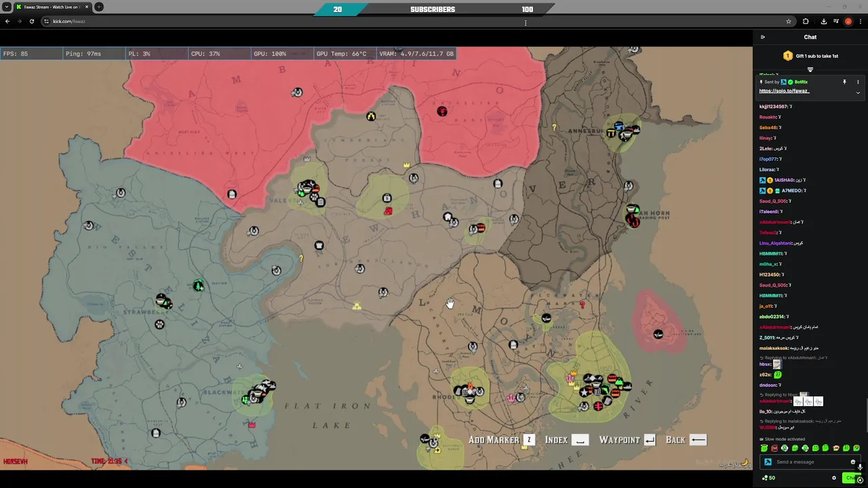Click Back to exit the map

[x=686, y=440]
